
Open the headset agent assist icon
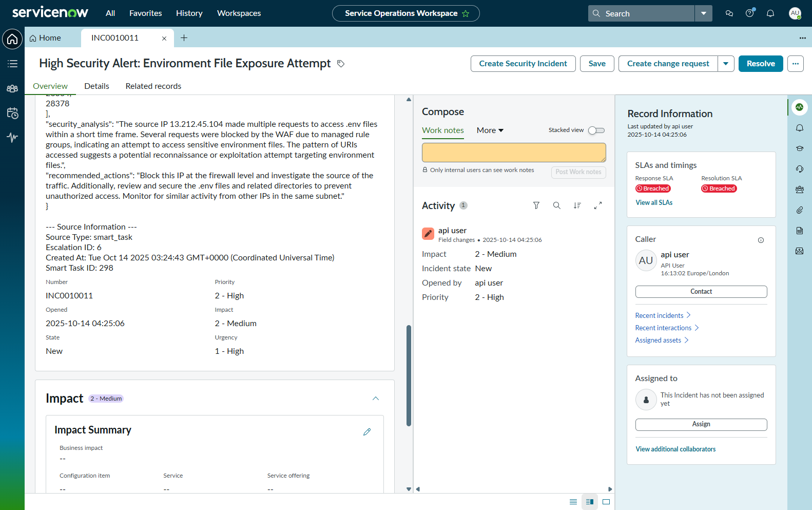click(x=800, y=169)
